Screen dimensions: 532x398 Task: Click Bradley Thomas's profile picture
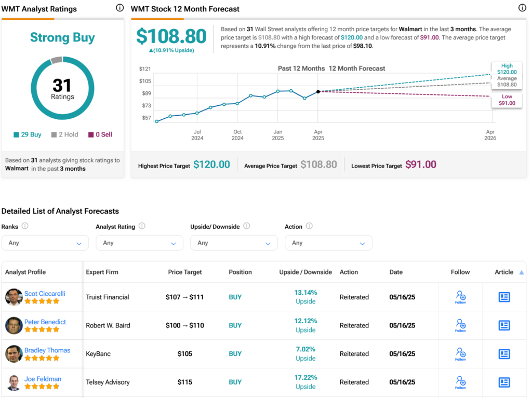tap(14, 354)
